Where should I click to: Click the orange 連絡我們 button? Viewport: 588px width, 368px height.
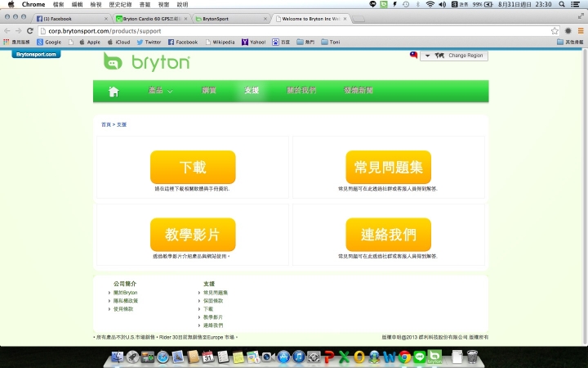[388, 235]
